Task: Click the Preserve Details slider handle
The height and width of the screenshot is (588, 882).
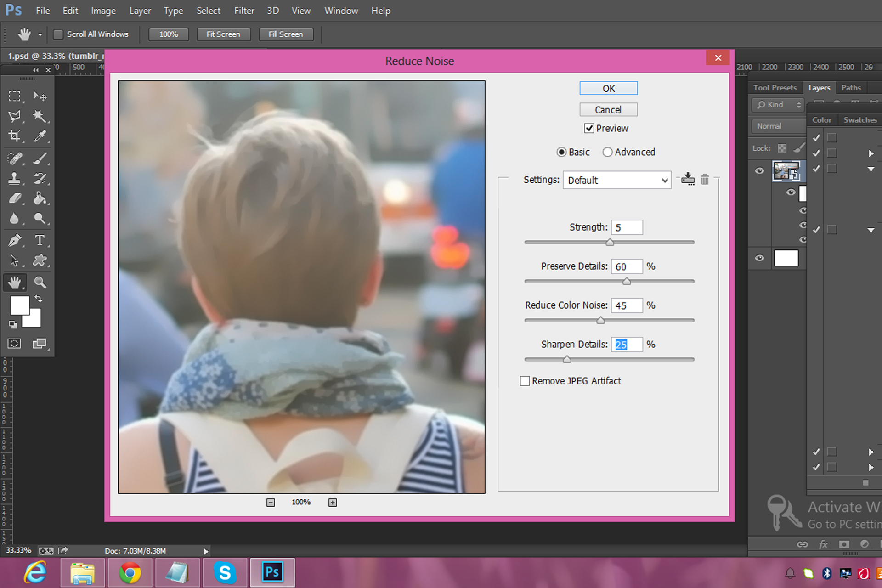Action: (627, 281)
